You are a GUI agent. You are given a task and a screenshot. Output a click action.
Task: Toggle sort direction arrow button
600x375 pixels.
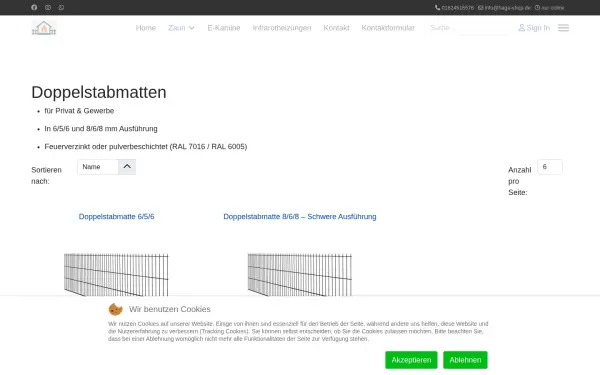pyautogui.click(x=127, y=167)
